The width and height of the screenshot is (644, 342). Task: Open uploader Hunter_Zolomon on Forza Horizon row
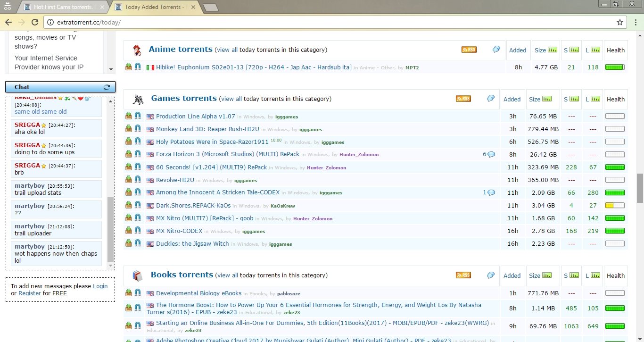(359, 155)
